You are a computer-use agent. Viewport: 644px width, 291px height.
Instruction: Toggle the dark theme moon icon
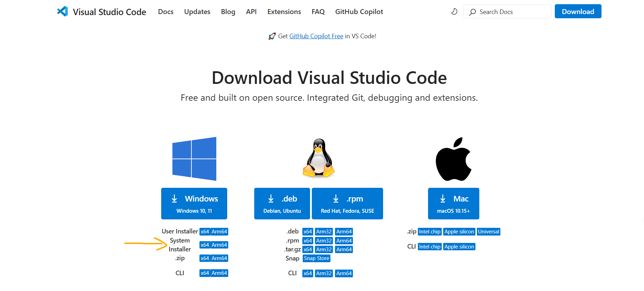coord(454,12)
